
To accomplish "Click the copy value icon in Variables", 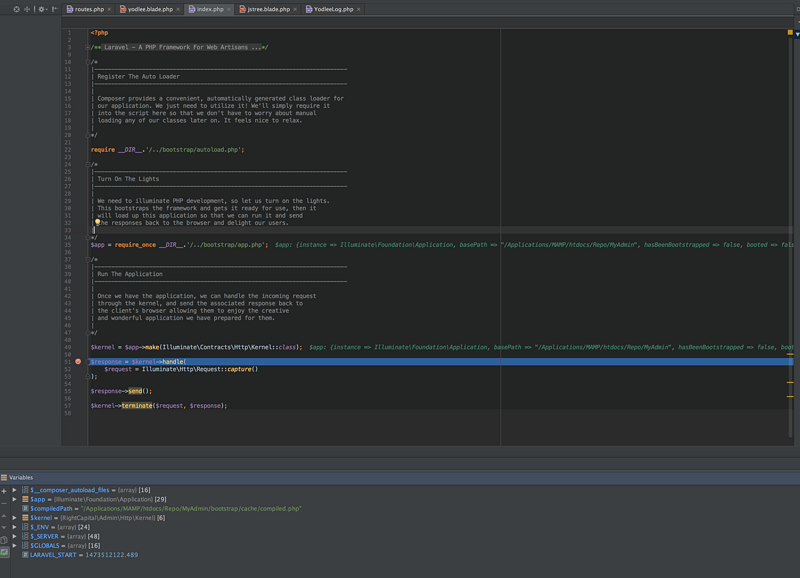I will (4, 540).
